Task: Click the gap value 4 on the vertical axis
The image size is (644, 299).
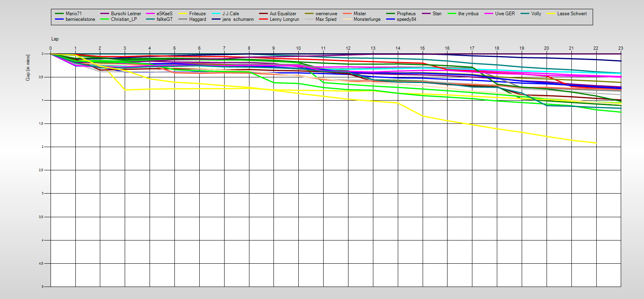Action: tap(43, 240)
